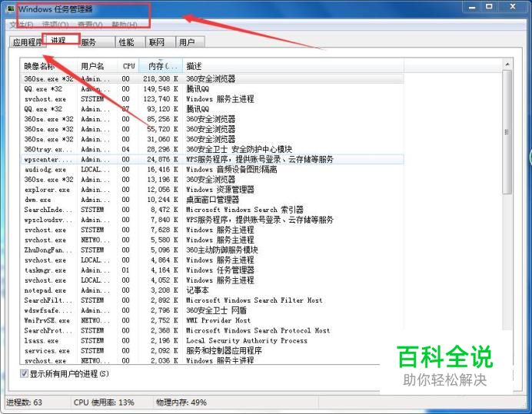
Task: Click description Local Security Authority Process
Action: 247,340
